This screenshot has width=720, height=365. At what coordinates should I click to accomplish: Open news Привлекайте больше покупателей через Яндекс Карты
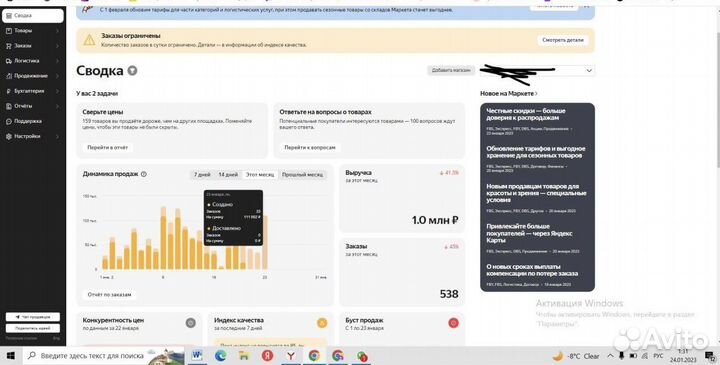pos(529,233)
